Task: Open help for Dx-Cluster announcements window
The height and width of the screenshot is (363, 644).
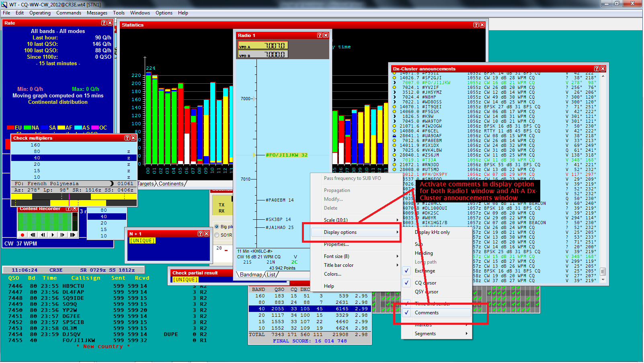Action: pos(597,69)
